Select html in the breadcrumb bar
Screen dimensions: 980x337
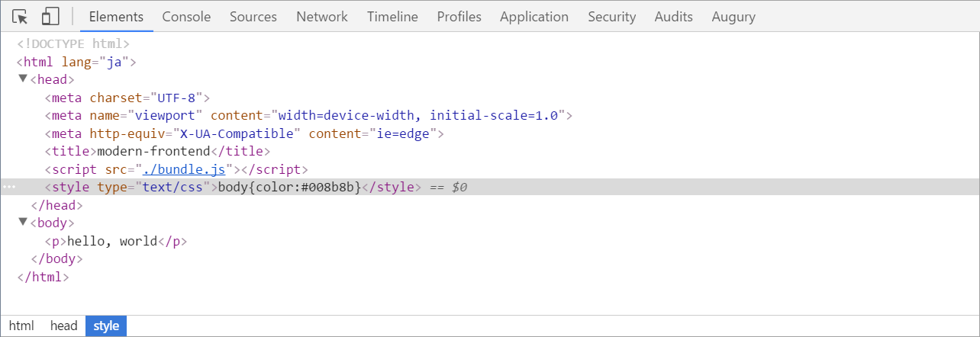coord(21,326)
